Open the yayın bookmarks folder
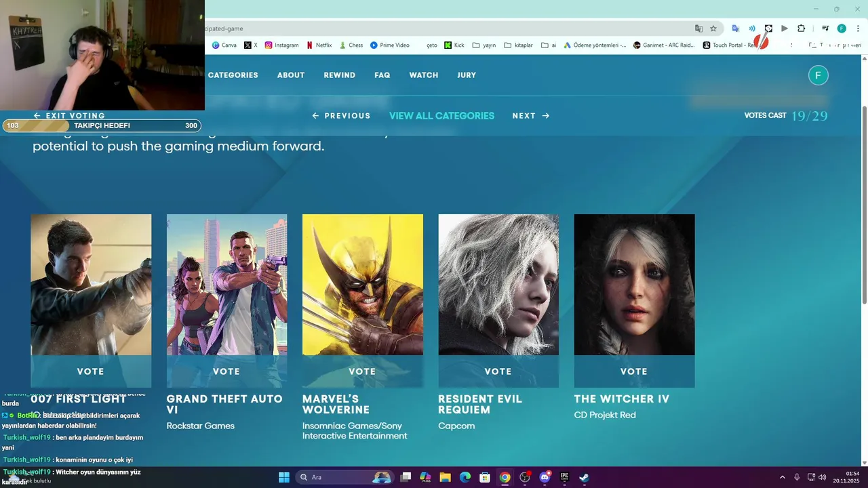Image resolution: width=868 pixels, height=488 pixels. tap(484, 45)
